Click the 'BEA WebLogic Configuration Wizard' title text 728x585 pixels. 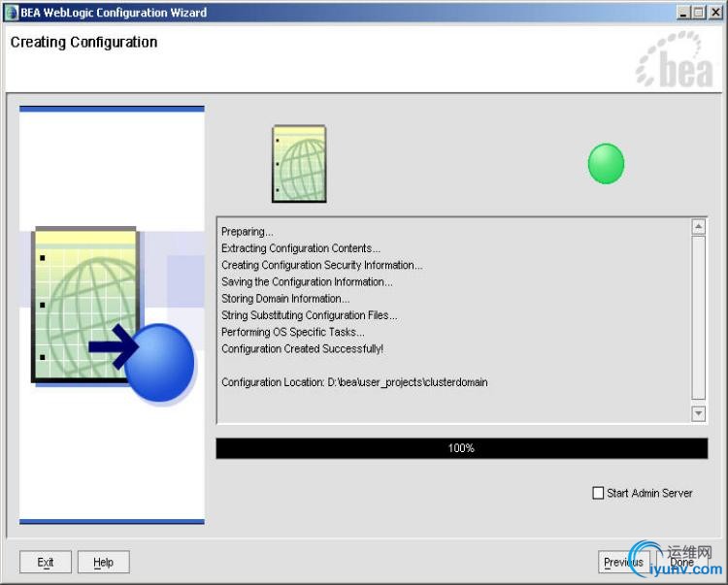[114, 13]
